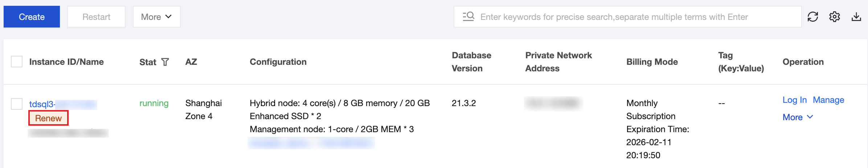The image size is (868, 168).
Task: Expand the More menu in Operation column
Action: coord(798,117)
